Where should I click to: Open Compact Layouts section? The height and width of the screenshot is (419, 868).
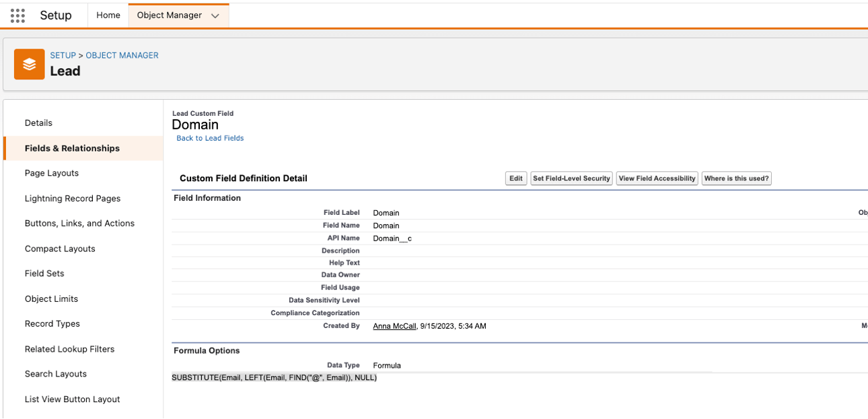60,249
